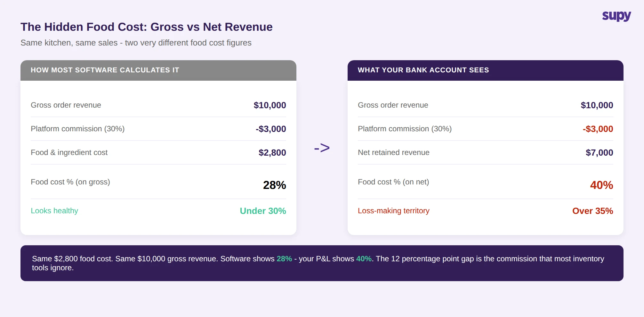This screenshot has height=317, width=644.
Task: Click the 28% figure in the software card
Action: click(275, 185)
